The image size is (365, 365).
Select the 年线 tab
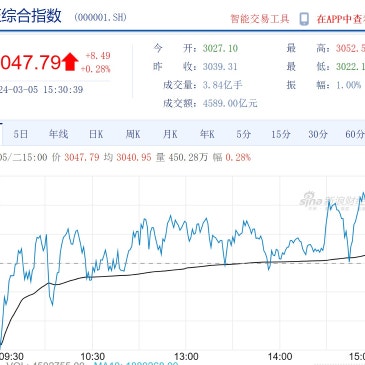pyautogui.click(x=58, y=134)
